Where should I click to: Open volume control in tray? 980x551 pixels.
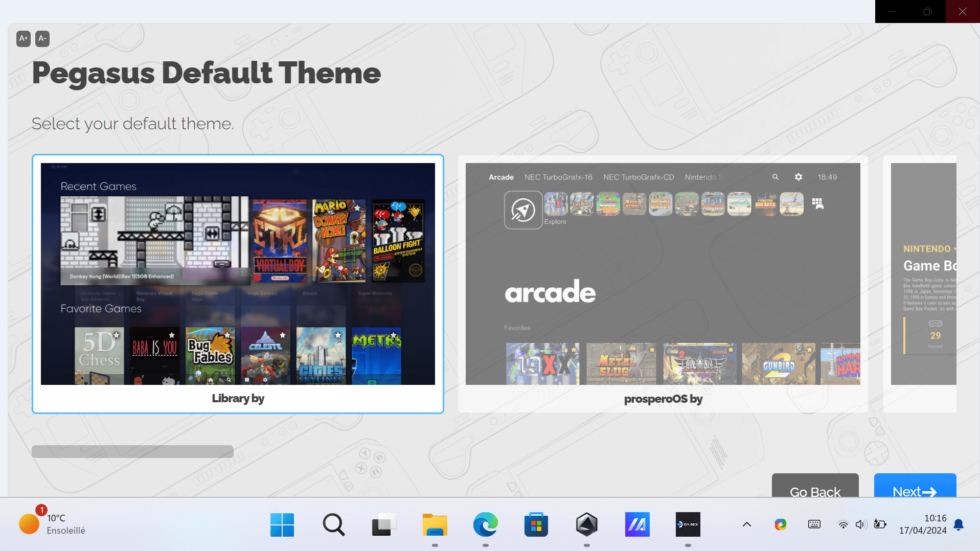[x=861, y=524]
